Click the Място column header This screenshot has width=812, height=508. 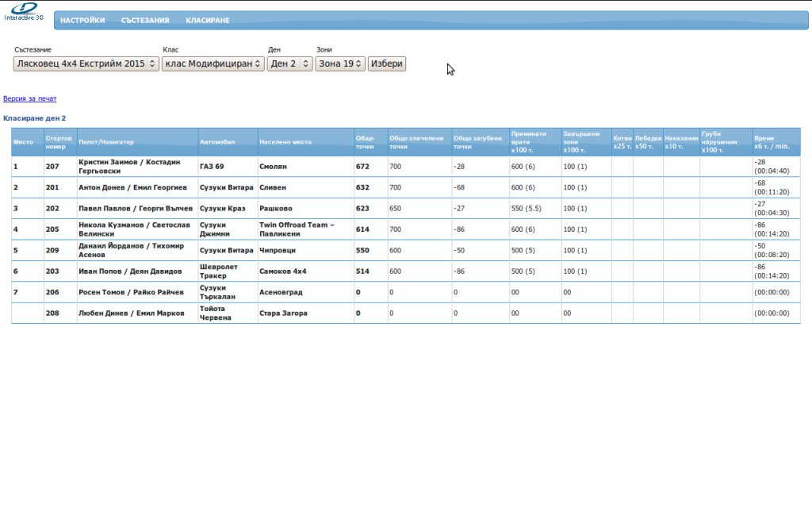pyautogui.click(x=24, y=142)
